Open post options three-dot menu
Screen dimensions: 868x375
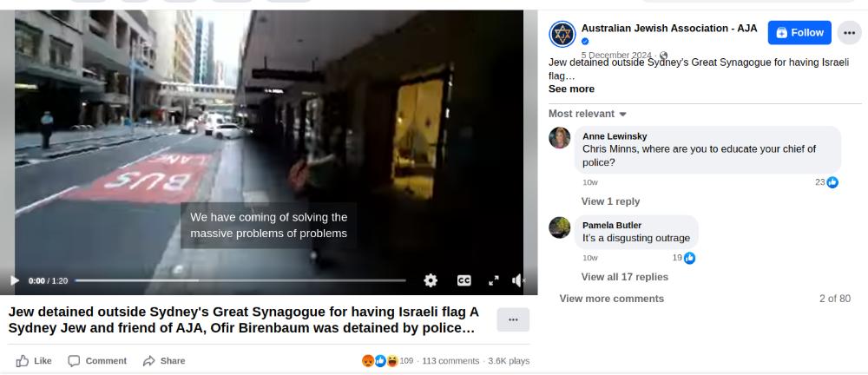pyautogui.click(x=849, y=33)
